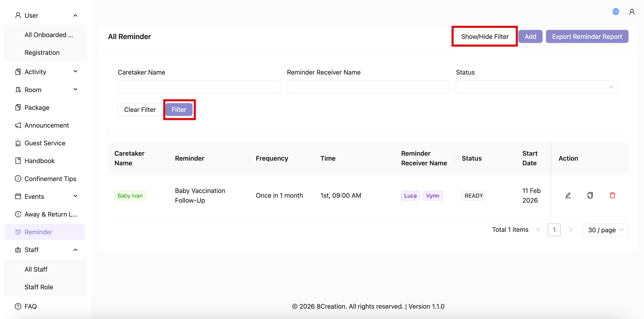This screenshot has height=319, width=644.
Task: Click the copy icon in Action column
Action: pyautogui.click(x=590, y=195)
